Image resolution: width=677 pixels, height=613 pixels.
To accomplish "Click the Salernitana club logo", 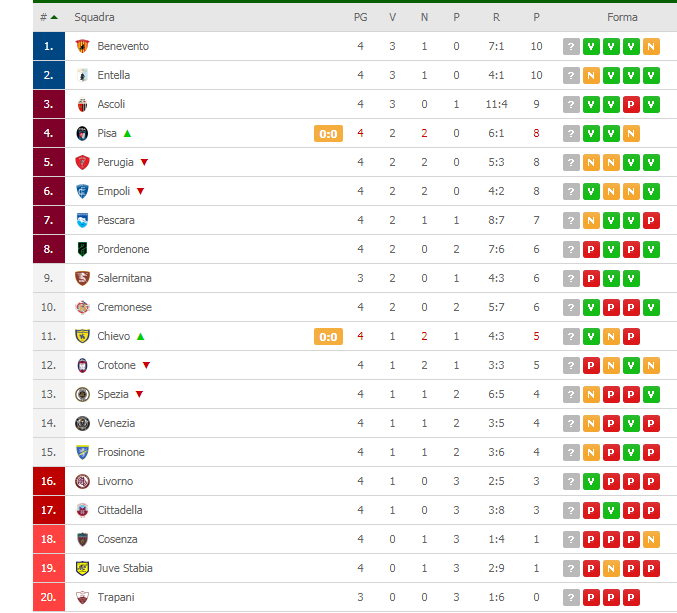I will pyautogui.click(x=82, y=278).
